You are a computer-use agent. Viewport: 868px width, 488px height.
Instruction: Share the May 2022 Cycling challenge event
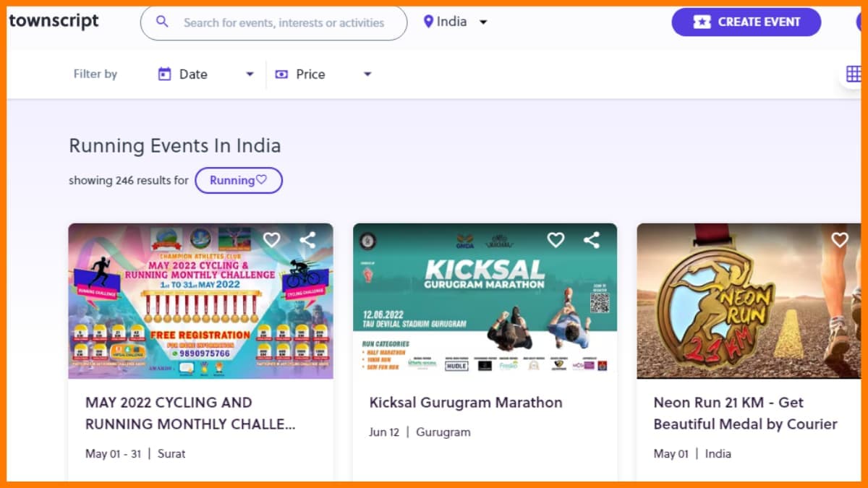[307, 240]
